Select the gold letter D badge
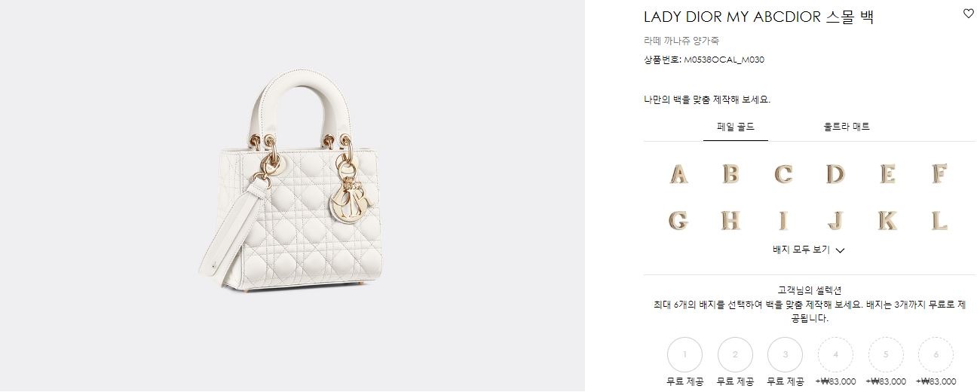The height and width of the screenshot is (392, 980). click(835, 174)
